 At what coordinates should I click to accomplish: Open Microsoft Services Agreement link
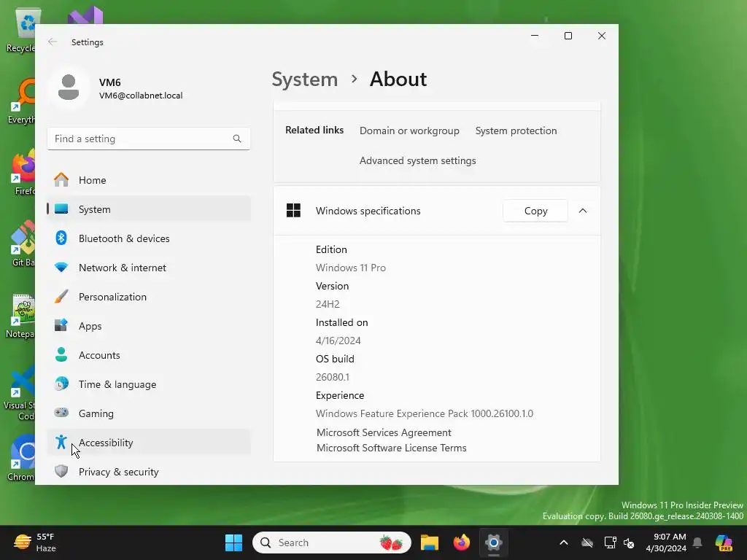[x=384, y=432]
